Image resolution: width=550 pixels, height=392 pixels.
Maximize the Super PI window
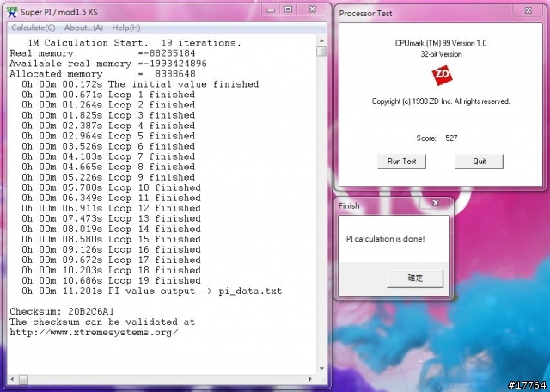pyautogui.click(x=289, y=9)
